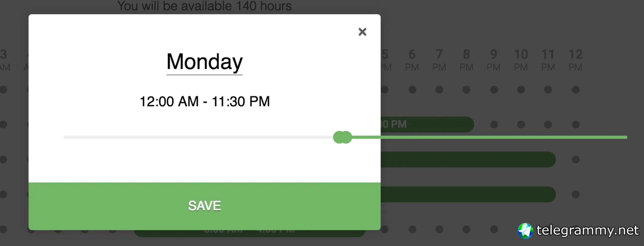Click the 7 PM column header
The height and width of the screenshot is (246, 644).
point(439,60)
